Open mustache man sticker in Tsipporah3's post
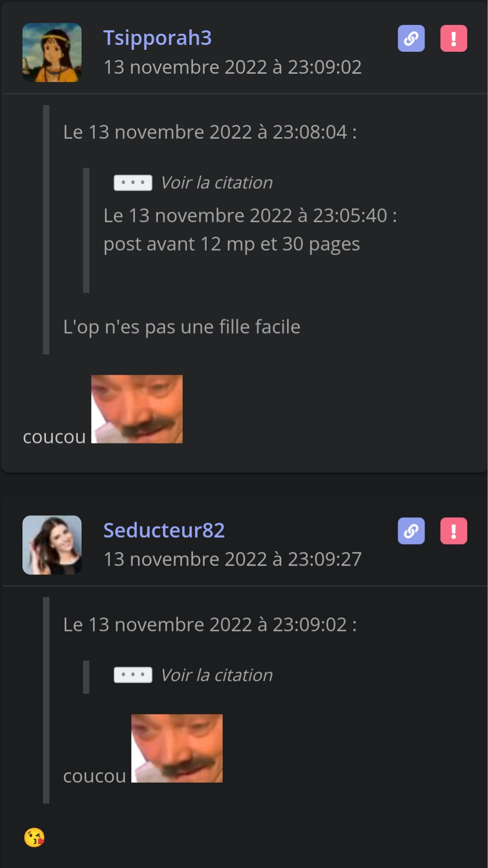 tap(137, 409)
